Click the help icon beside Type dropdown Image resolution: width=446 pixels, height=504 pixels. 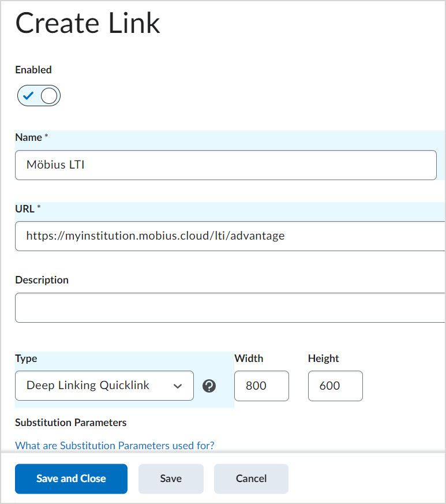pyautogui.click(x=209, y=386)
